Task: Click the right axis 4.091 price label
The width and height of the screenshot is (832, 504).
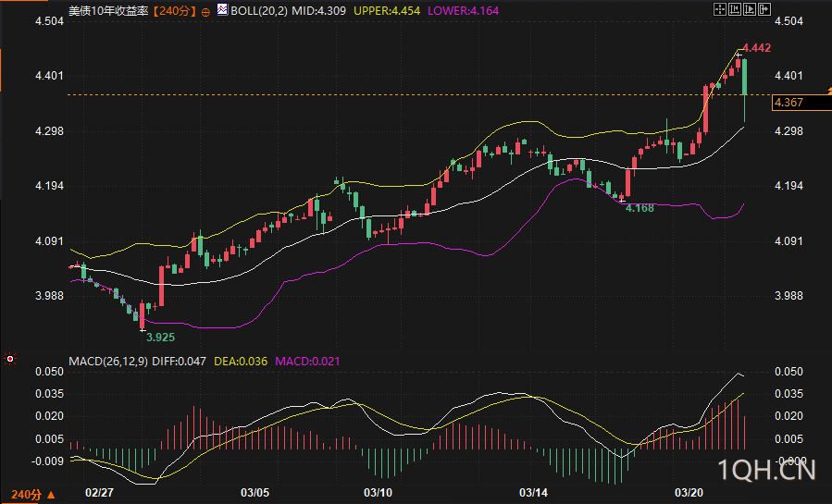Action: (789, 241)
